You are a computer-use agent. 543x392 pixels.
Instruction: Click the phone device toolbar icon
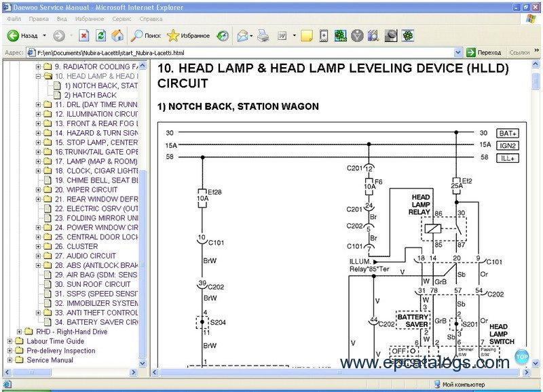click(324, 35)
